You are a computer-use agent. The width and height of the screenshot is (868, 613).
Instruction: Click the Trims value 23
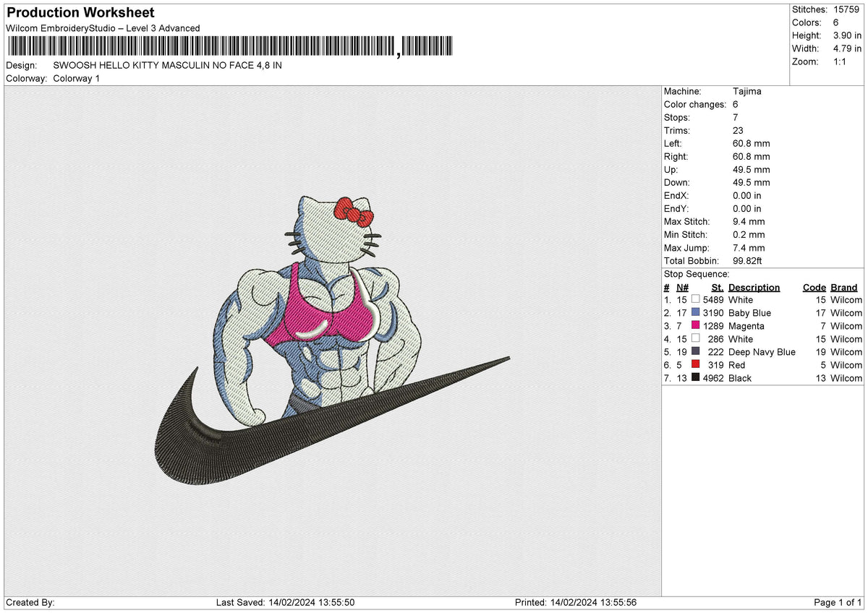coord(739,130)
